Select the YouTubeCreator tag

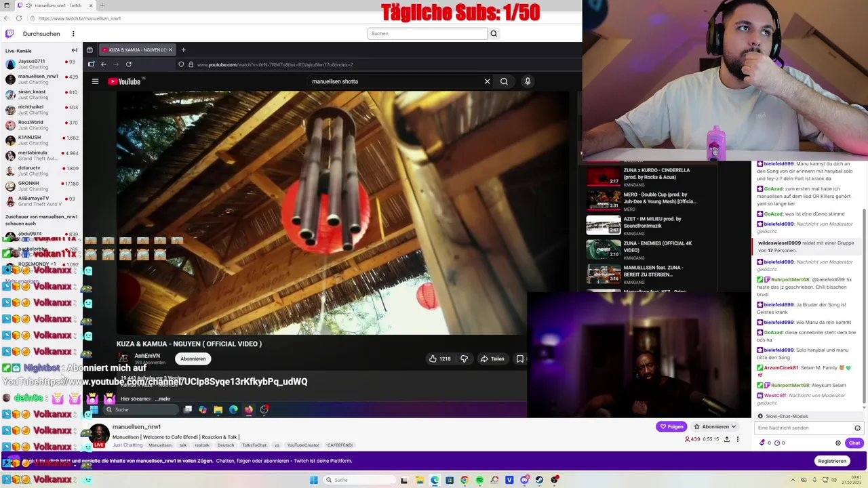pos(303,445)
